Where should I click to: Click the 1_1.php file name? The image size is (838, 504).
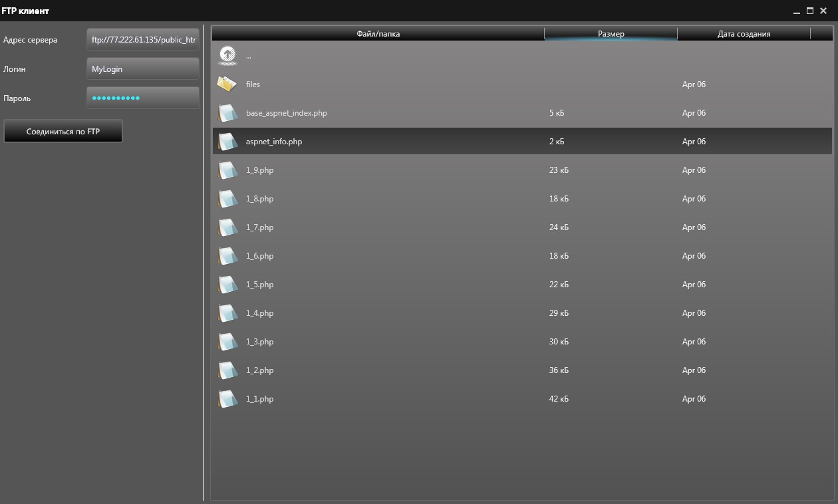tap(259, 399)
